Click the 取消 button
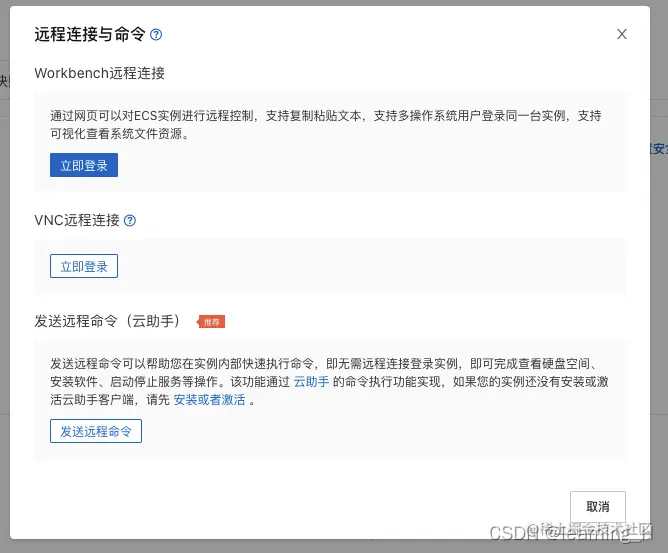Screen dimensions: 668x553 point(598,507)
